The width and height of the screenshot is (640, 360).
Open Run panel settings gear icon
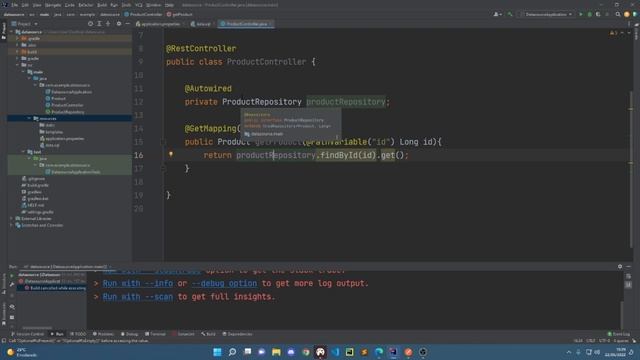[x=620, y=266]
